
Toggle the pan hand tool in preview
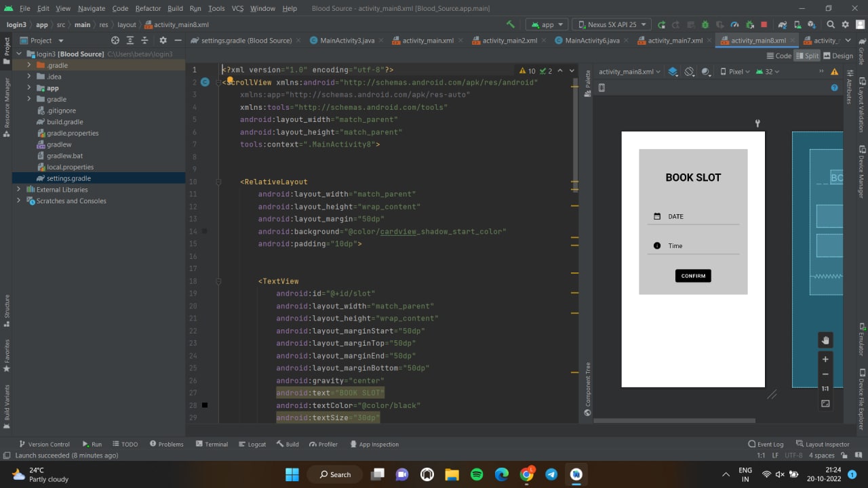click(x=825, y=340)
